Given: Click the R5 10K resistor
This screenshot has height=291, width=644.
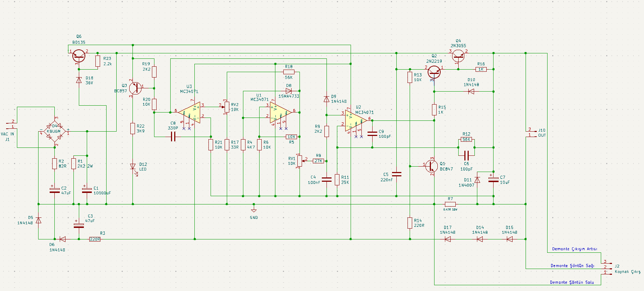Looking at the screenshot, I should (x=291, y=137).
